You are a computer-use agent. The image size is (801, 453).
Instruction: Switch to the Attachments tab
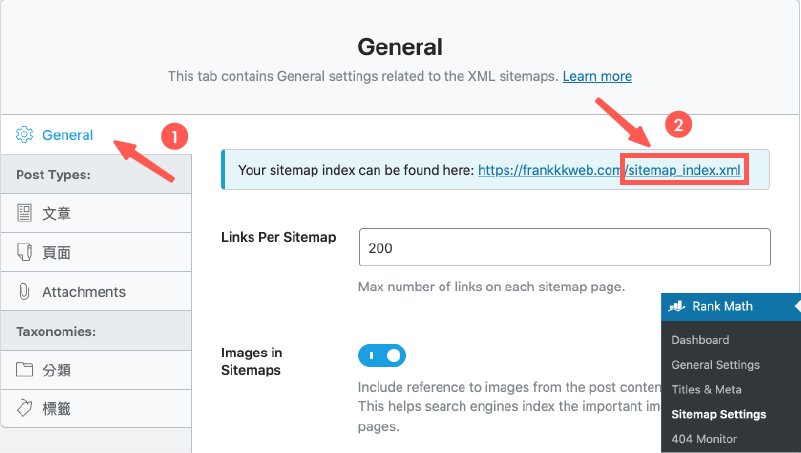(84, 292)
